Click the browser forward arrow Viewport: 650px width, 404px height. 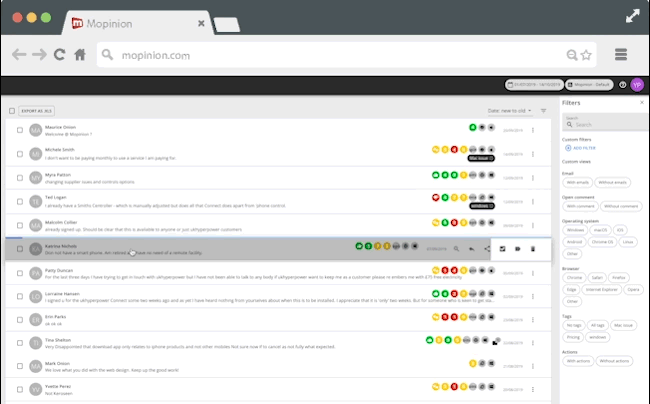[x=39, y=54]
